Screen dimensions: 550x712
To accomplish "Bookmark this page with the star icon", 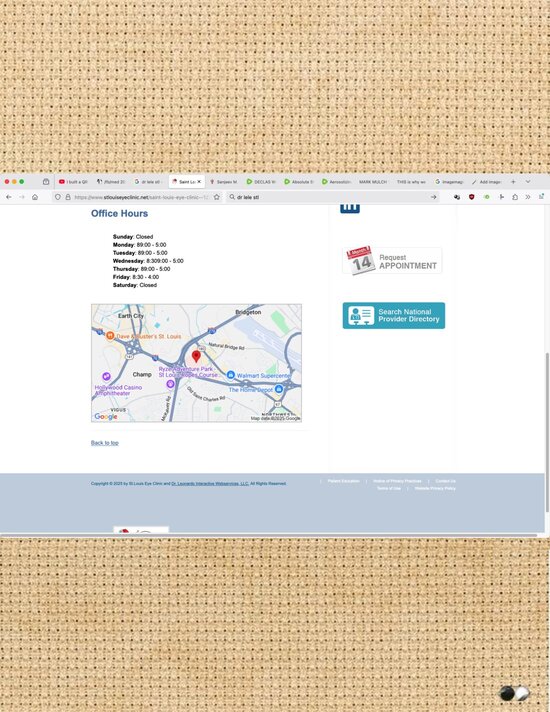I will coord(217,197).
